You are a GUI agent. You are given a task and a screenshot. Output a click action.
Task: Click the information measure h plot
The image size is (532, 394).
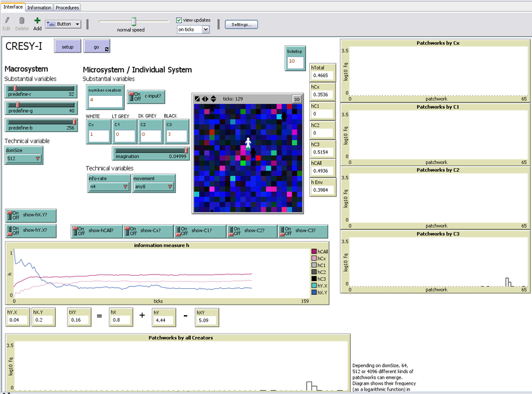(x=167, y=273)
